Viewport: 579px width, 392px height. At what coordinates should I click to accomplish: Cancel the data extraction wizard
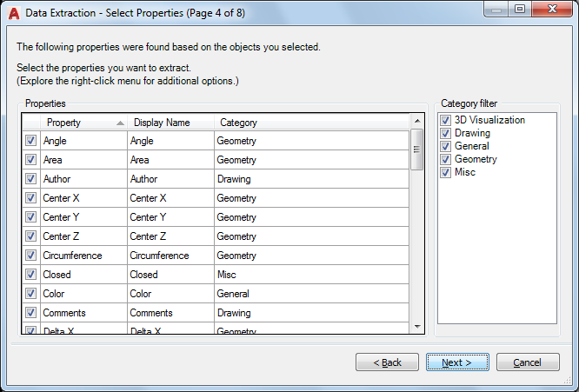pyautogui.click(x=528, y=362)
